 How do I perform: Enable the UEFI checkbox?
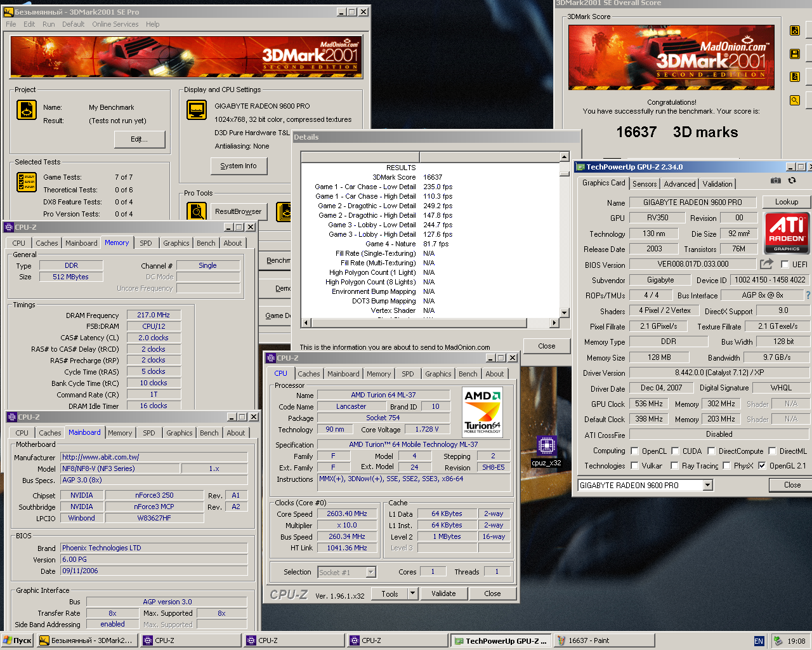(785, 265)
